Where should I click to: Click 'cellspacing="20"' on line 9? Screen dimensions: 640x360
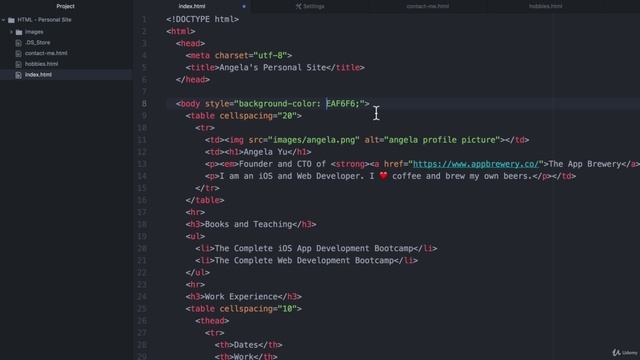click(258, 116)
